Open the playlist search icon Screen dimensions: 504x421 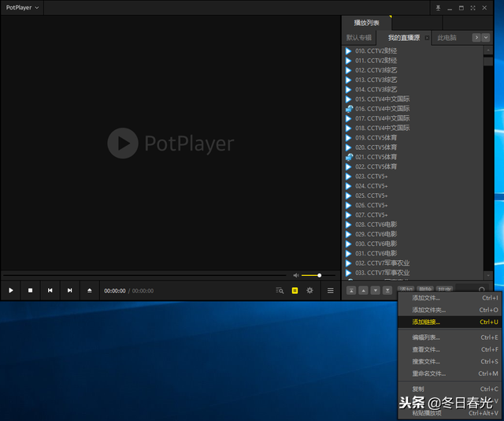point(280,290)
